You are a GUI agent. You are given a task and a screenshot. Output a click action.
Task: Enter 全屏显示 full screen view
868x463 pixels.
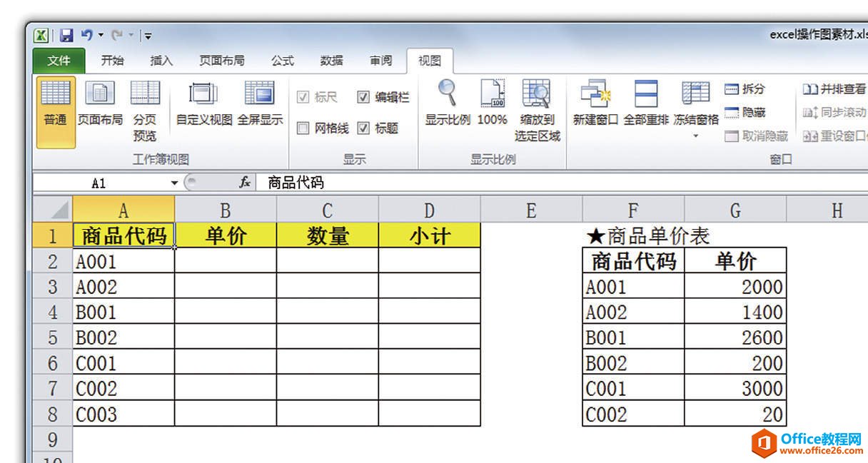pyautogui.click(x=259, y=95)
